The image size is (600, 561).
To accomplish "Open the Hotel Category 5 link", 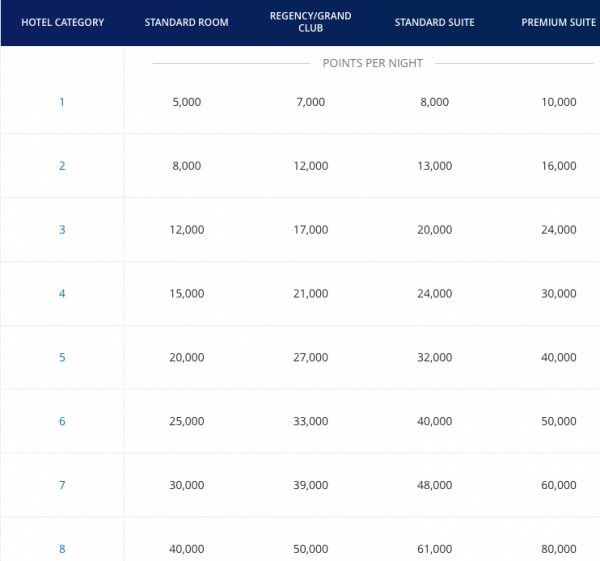I will (x=62, y=357).
